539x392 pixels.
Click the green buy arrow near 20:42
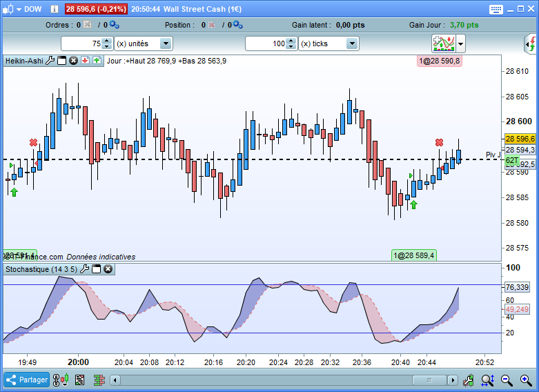413,205
